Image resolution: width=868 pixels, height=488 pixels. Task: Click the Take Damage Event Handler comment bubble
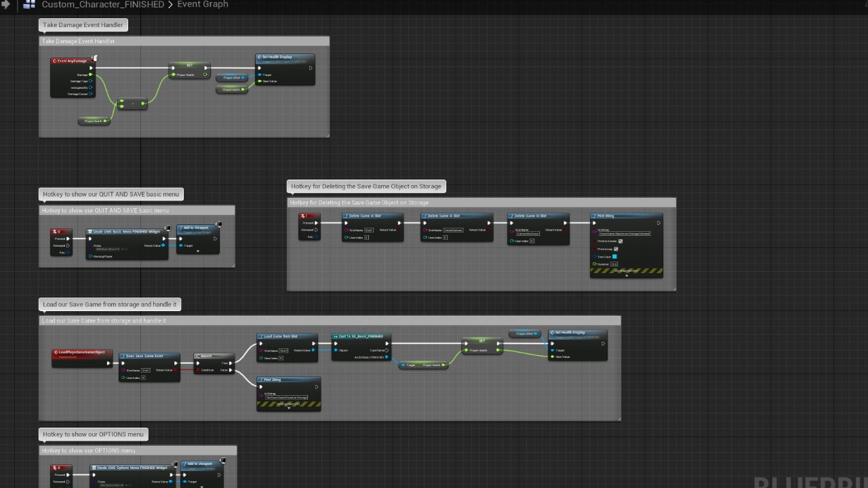click(x=83, y=25)
